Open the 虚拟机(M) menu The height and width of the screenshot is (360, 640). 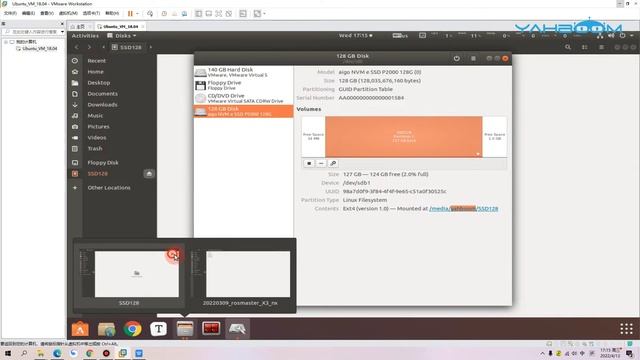[68, 13]
